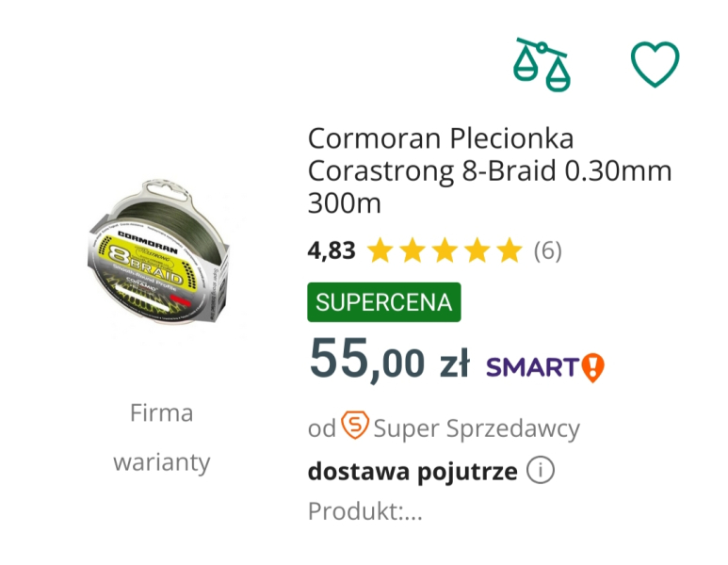Click the orange exclamation pin in SMART!
The height and width of the screenshot is (565, 728).
coord(592,366)
